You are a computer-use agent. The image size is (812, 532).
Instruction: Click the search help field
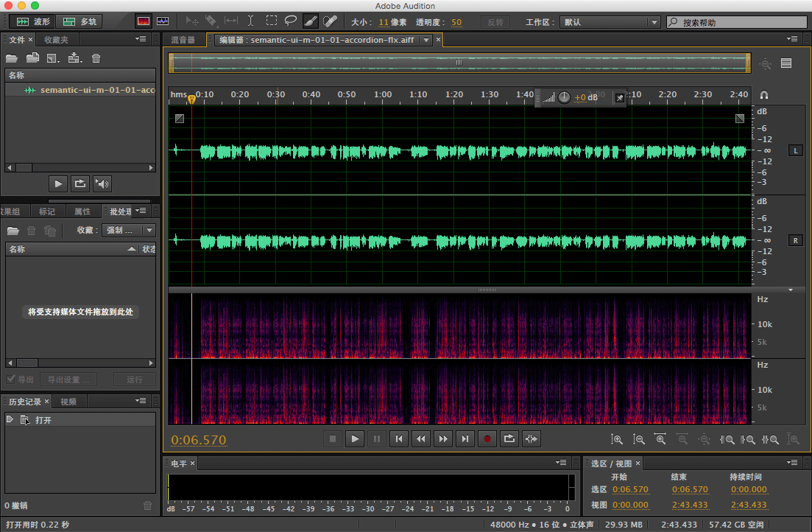[x=736, y=22]
